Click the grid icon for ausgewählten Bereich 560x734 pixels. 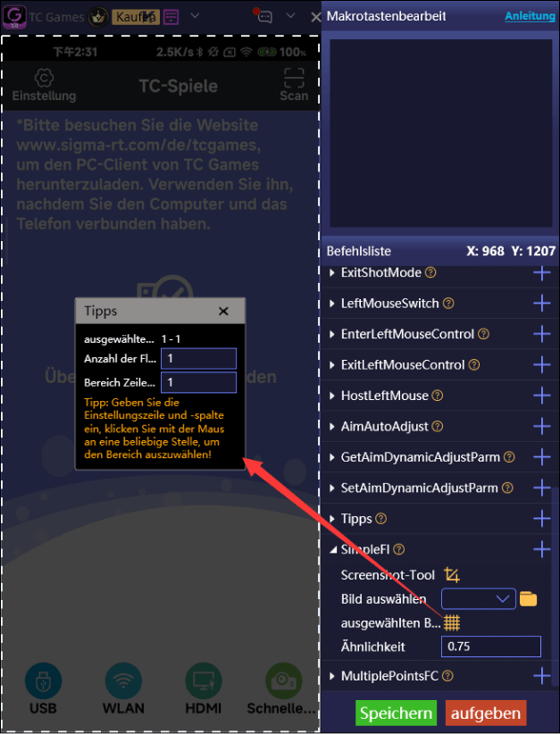pyautogui.click(x=452, y=622)
